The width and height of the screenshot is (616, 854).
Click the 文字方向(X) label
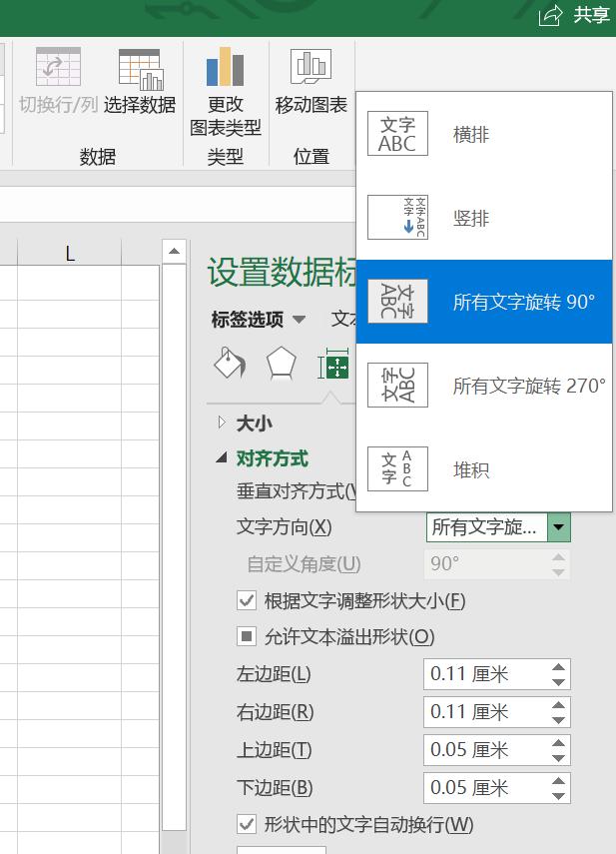tap(285, 526)
